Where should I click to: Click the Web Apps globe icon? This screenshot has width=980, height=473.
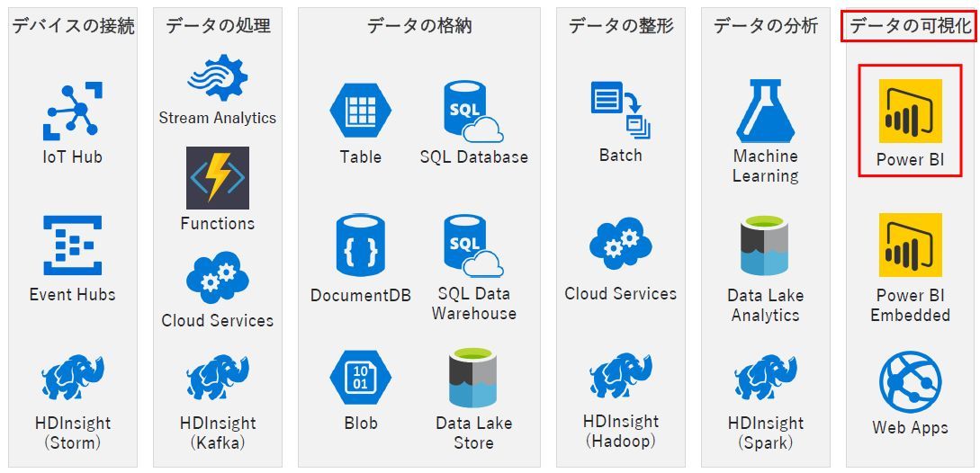click(910, 382)
